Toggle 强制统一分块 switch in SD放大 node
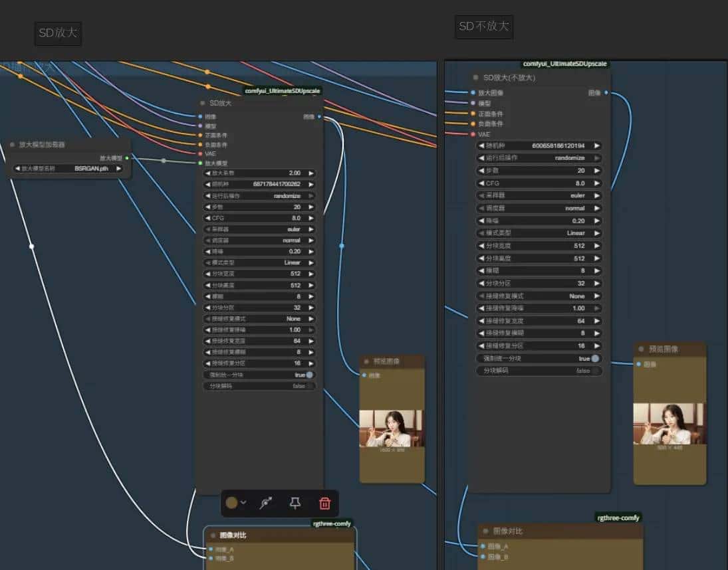The image size is (728, 570). click(x=309, y=375)
